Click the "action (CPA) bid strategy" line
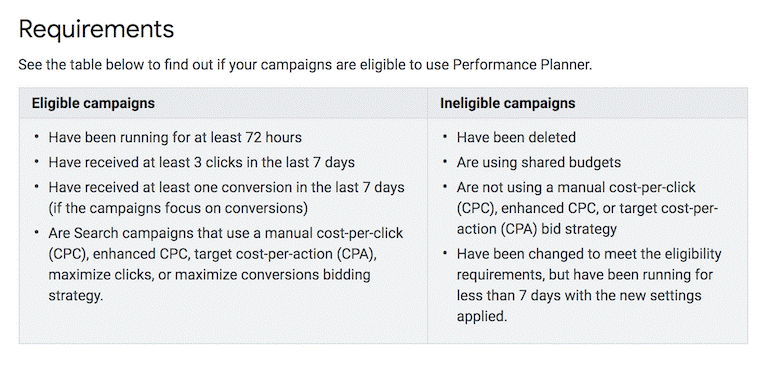The image size is (770, 366). pos(537,229)
